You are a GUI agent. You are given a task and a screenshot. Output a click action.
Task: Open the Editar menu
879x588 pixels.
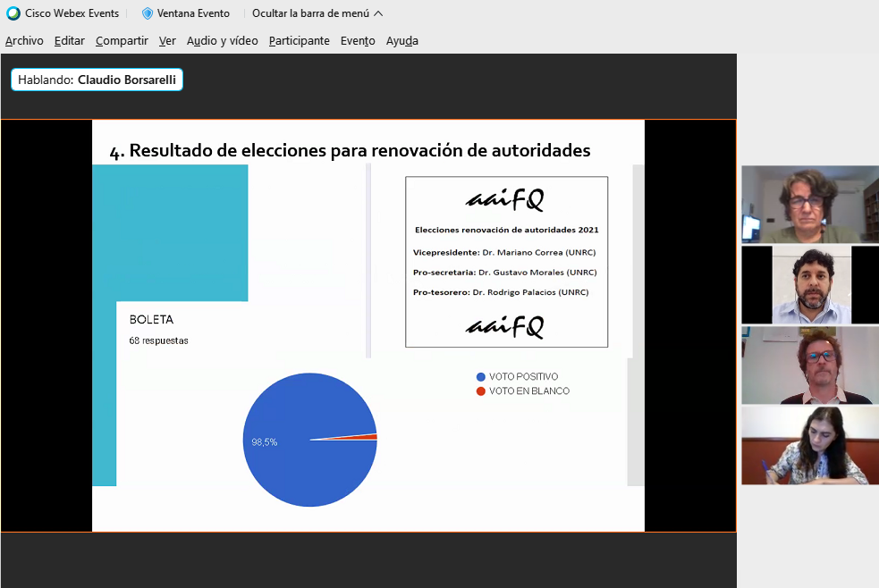[69, 41]
